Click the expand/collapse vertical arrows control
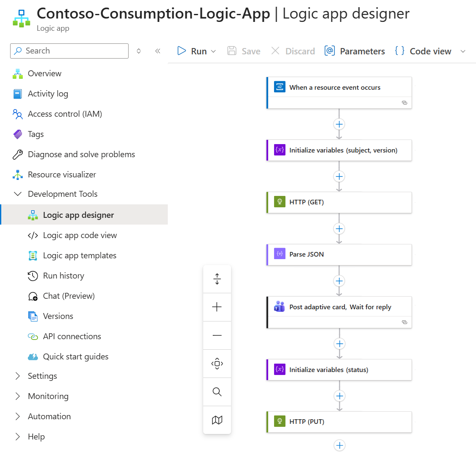 coord(217,279)
